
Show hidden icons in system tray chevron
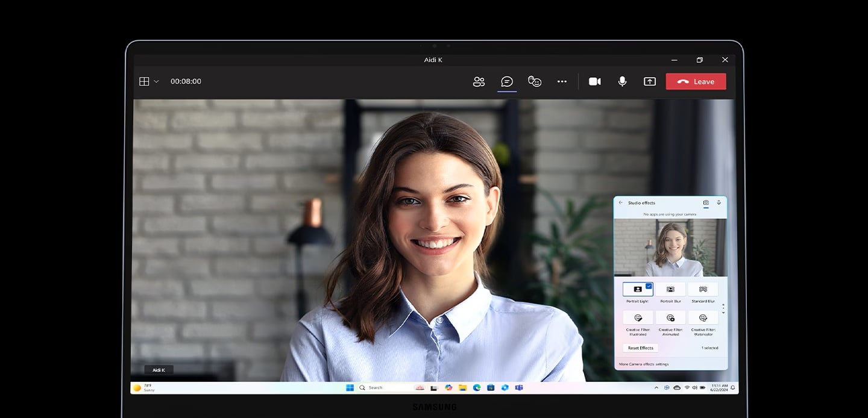click(x=656, y=388)
